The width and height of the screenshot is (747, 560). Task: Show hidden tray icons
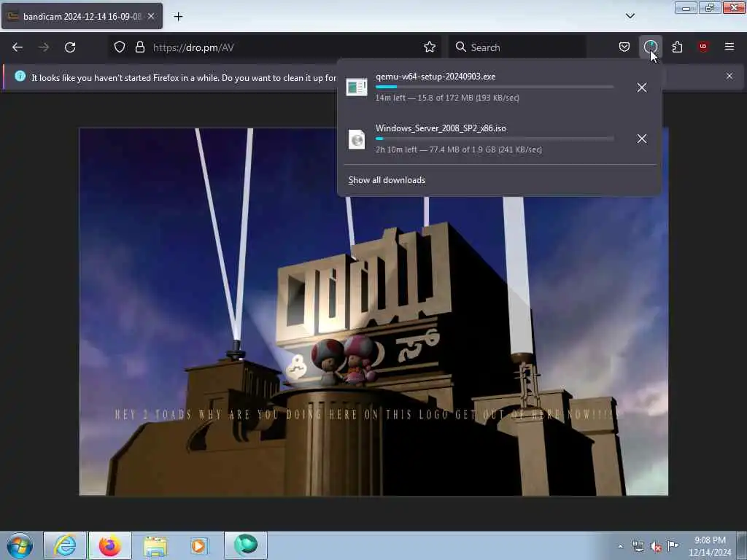[x=620, y=547]
